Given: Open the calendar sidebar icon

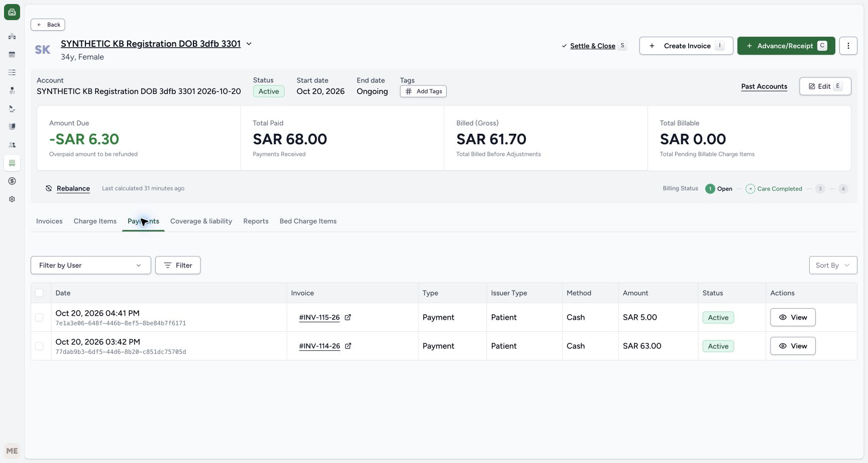Looking at the screenshot, I should (12, 54).
